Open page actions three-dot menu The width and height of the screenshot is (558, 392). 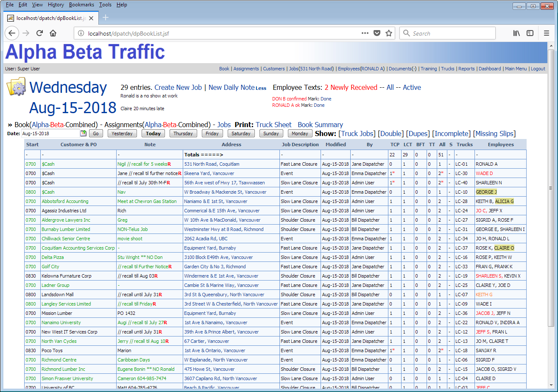tap(365, 33)
